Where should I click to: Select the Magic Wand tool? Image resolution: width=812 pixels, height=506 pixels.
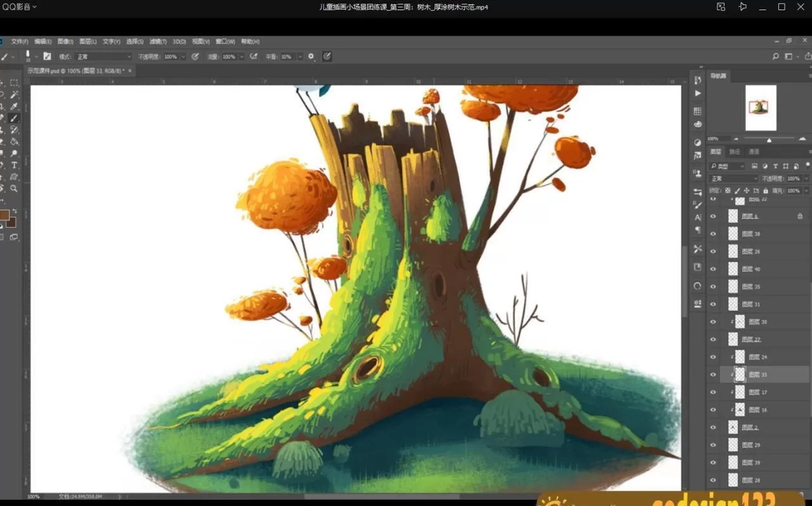(14, 94)
